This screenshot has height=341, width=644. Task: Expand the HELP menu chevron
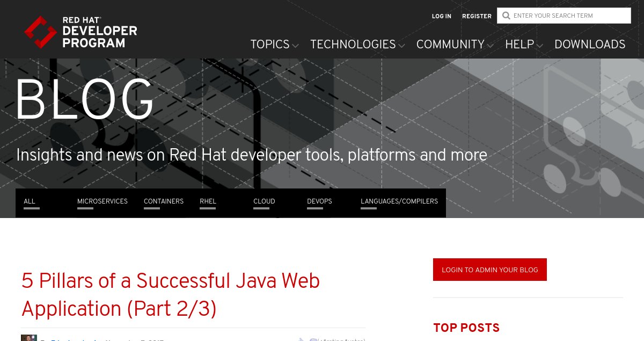[x=541, y=46]
